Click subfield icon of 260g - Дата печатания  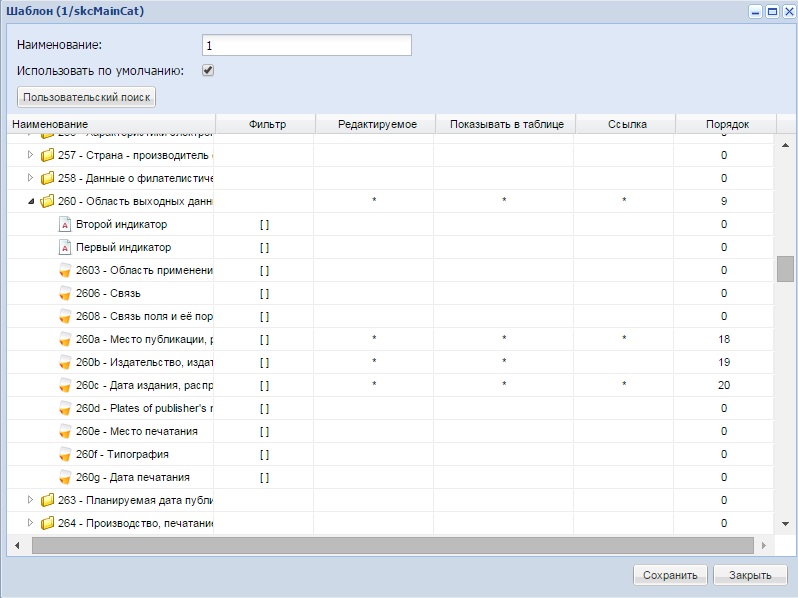65,477
